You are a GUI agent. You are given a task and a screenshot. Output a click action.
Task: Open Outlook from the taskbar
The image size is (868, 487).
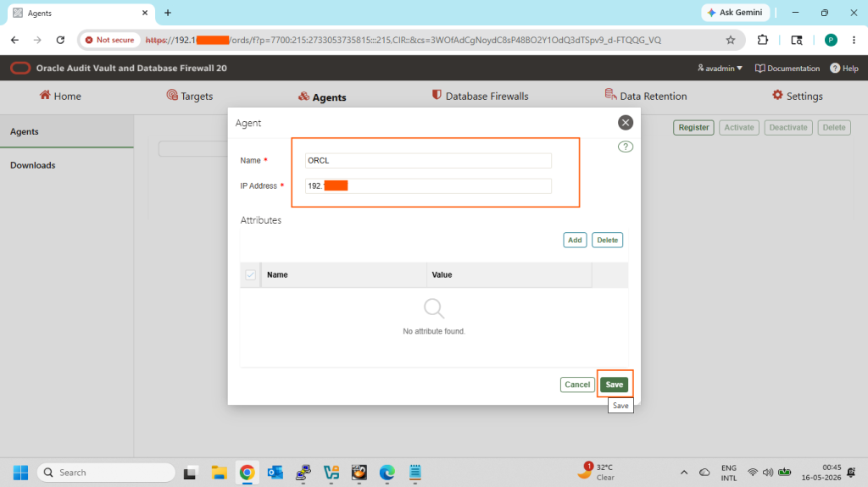click(x=275, y=473)
